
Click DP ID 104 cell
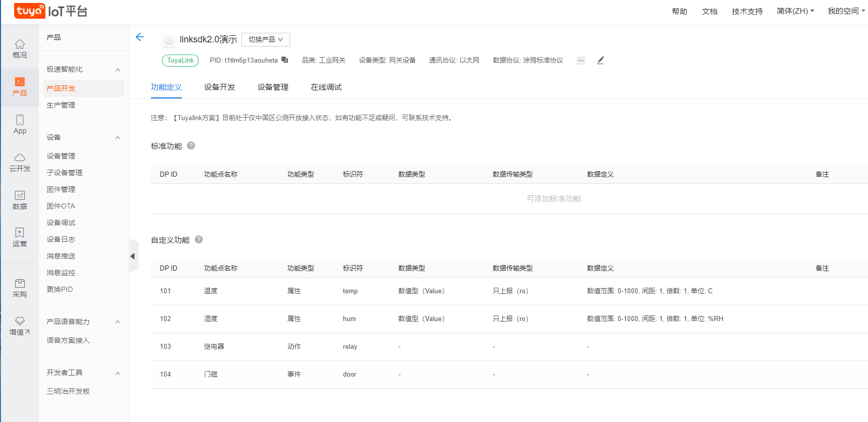[x=166, y=375]
